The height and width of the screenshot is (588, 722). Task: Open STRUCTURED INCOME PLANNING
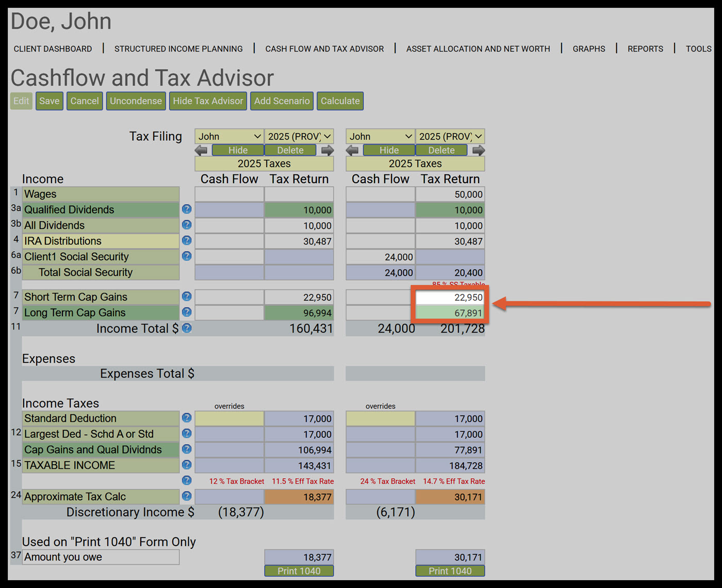(x=178, y=49)
